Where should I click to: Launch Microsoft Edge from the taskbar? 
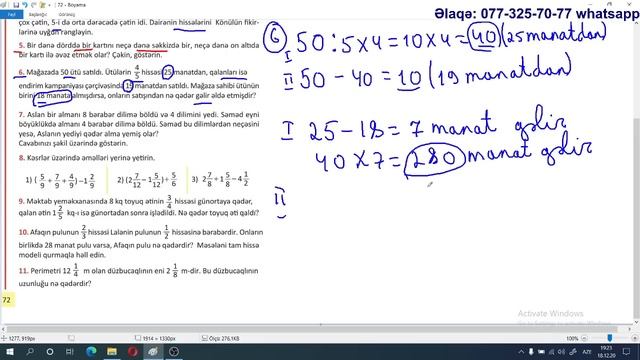[x=91, y=351]
